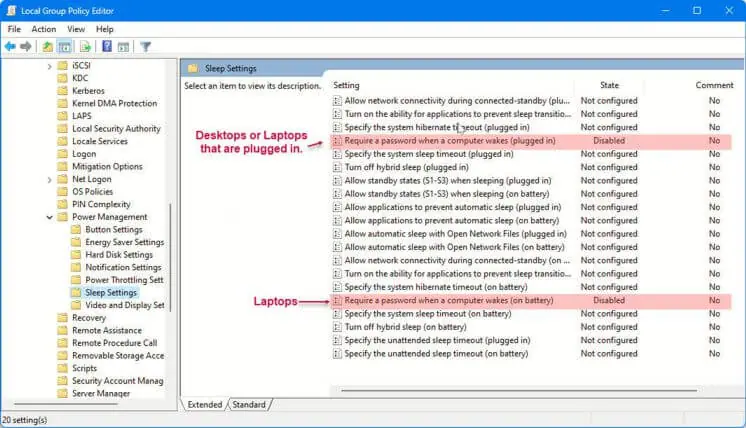This screenshot has height=428, width=746.
Task: Toggle the show/hide console tree icon
Action: coord(65,47)
